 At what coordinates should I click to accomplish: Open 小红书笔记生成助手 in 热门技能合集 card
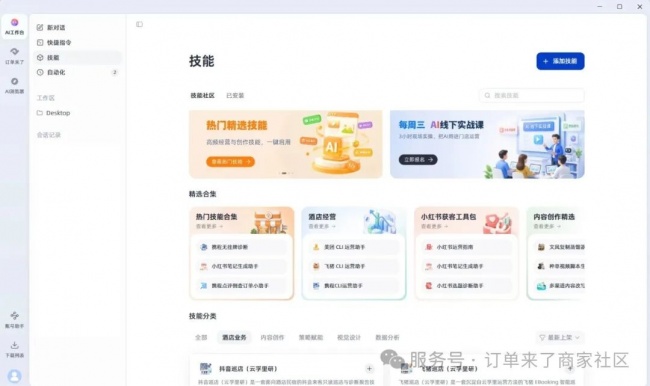[x=241, y=266]
